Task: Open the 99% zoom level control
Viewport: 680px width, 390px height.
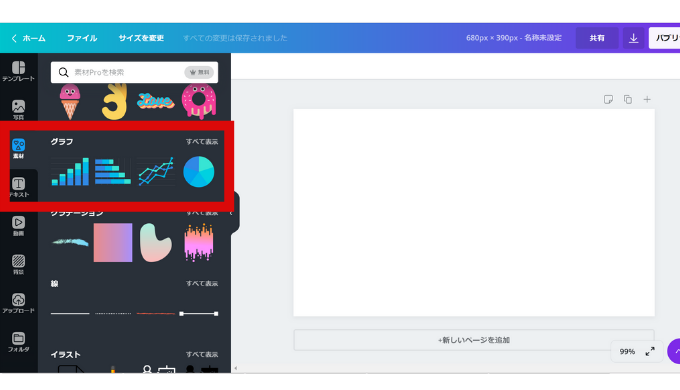Action: point(627,351)
